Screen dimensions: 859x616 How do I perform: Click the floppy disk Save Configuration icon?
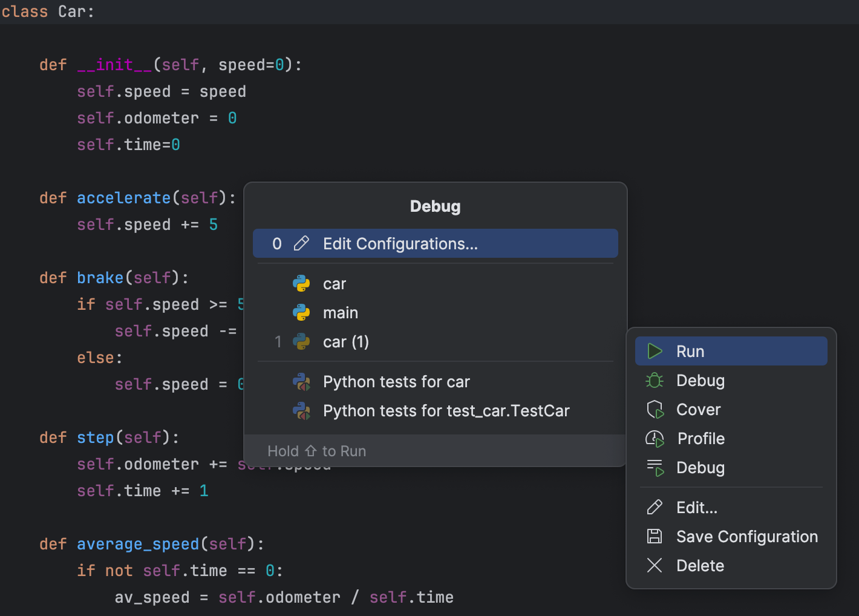pyautogui.click(x=655, y=536)
